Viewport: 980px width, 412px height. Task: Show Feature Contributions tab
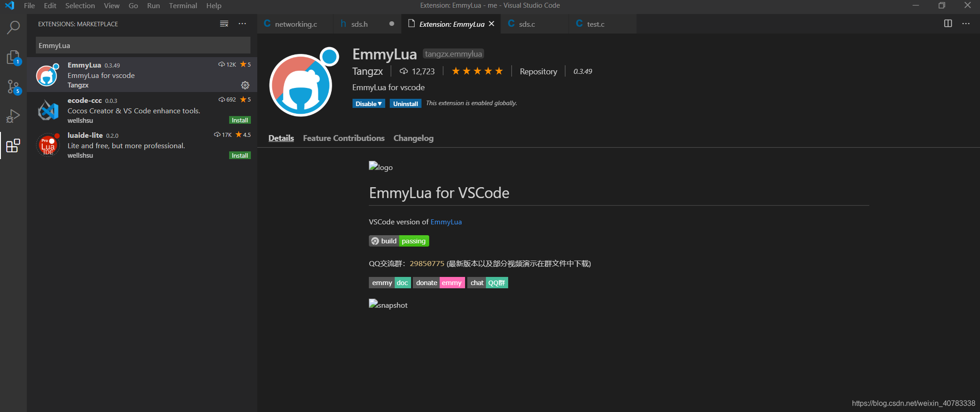pyautogui.click(x=343, y=138)
